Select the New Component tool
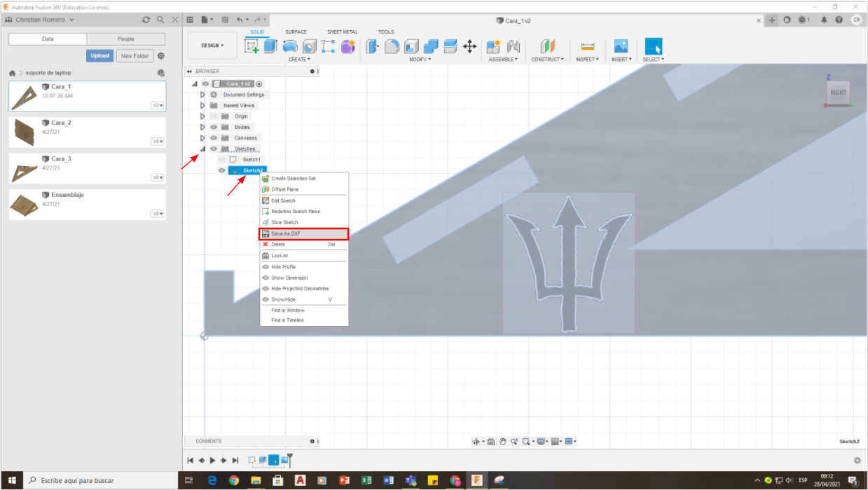 pos(494,46)
